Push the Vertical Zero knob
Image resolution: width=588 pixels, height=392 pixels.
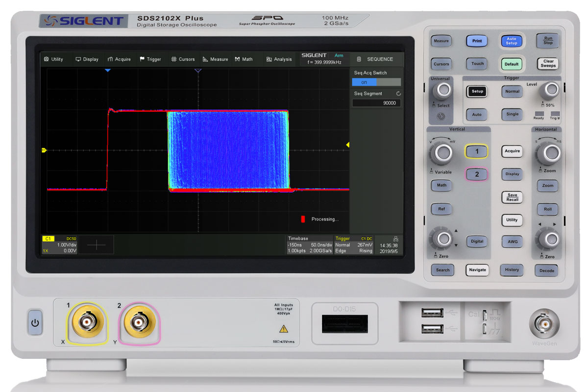443,239
